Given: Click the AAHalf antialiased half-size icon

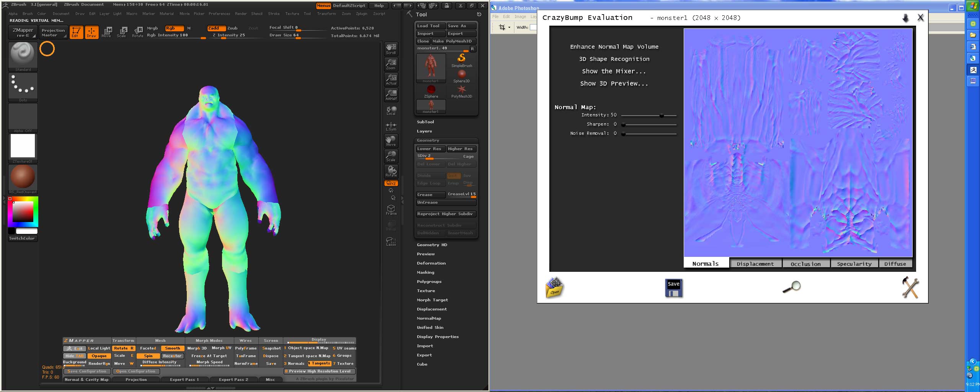Looking at the screenshot, I should click(391, 95).
